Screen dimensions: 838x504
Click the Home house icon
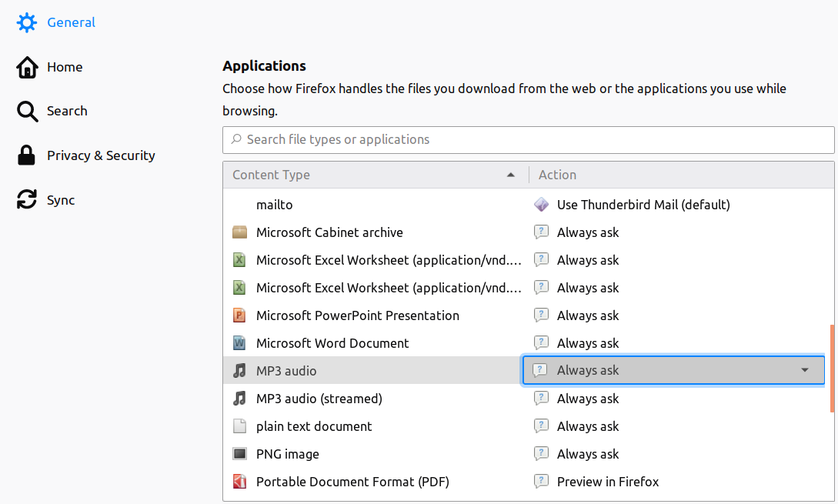(x=27, y=67)
